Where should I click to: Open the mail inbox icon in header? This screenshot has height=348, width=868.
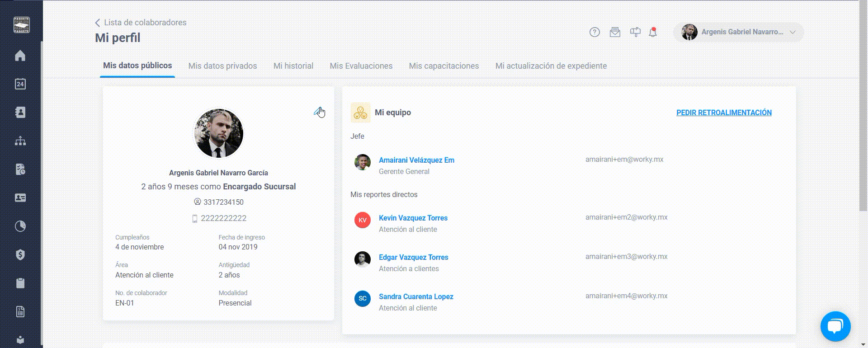tap(615, 32)
